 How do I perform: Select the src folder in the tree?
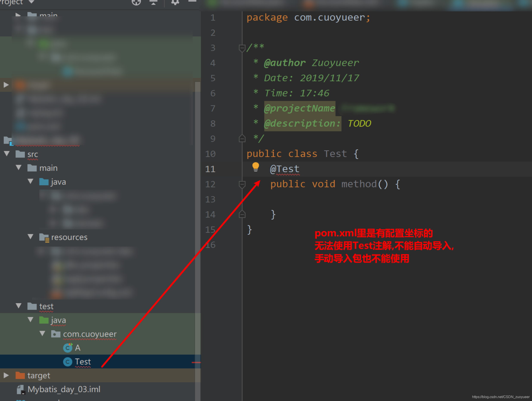(x=33, y=154)
